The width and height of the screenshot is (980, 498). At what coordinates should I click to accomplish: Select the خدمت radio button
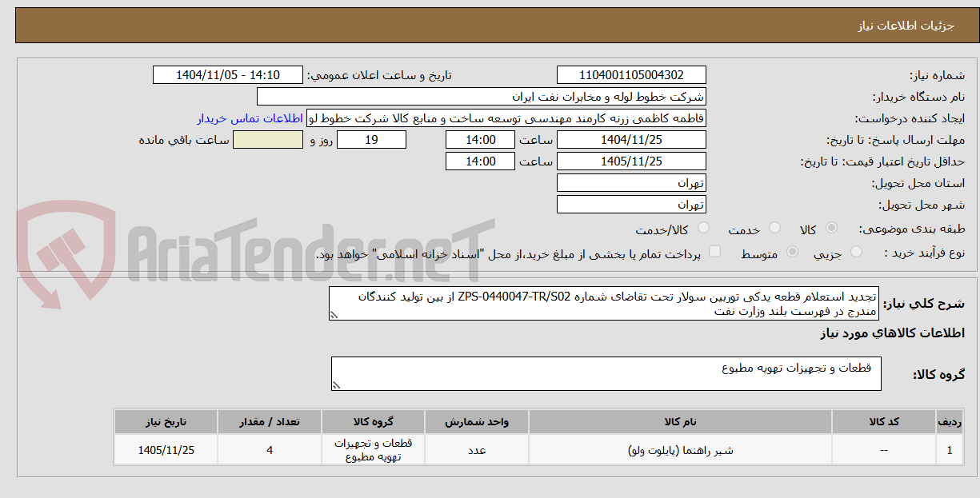(x=774, y=229)
